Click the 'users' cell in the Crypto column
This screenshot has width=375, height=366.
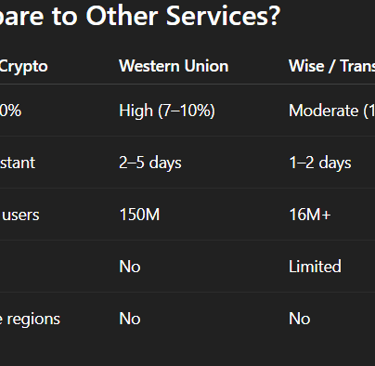tap(20, 215)
